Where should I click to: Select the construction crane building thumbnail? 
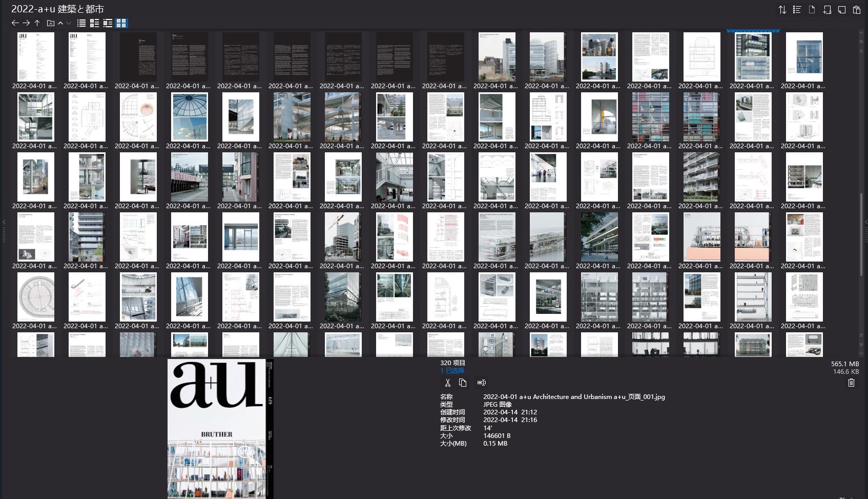(343, 237)
